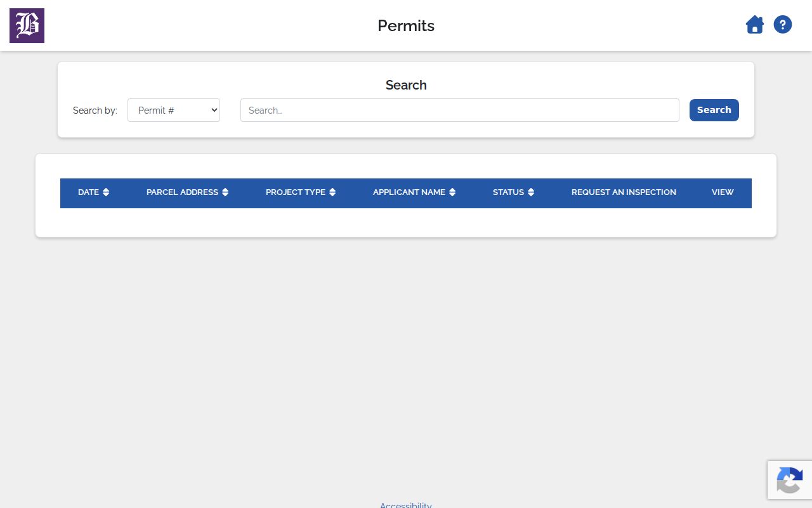Click the "View" column header

pyautogui.click(x=723, y=192)
